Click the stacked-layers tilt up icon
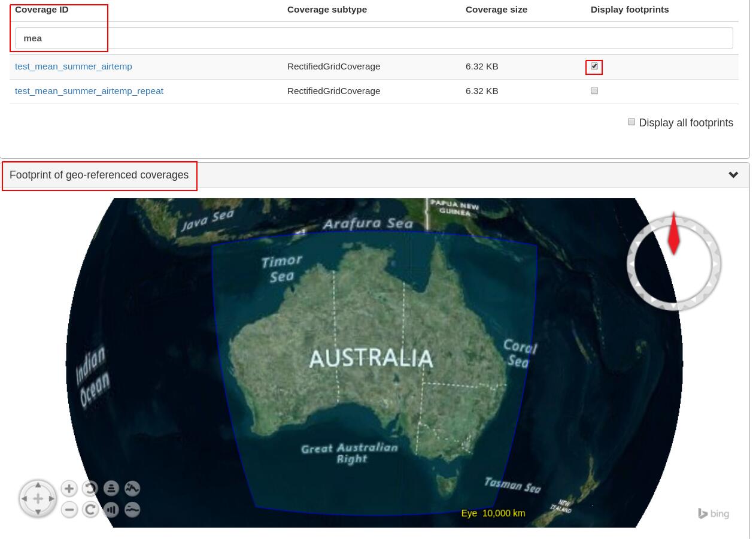The width and height of the screenshot is (756, 539). tap(111, 489)
